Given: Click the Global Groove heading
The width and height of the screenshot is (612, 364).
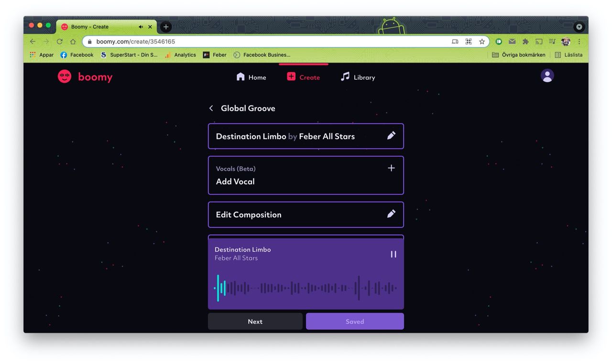Looking at the screenshot, I should pyautogui.click(x=248, y=108).
